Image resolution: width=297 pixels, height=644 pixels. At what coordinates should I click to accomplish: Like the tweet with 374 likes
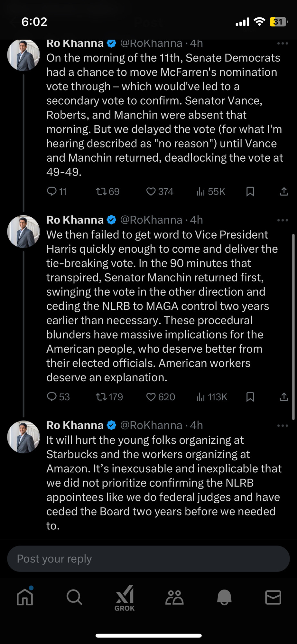[160, 192]
